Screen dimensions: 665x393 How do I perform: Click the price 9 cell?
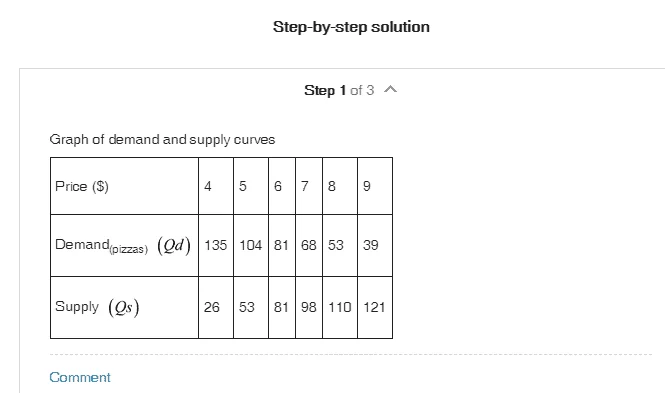375,186
